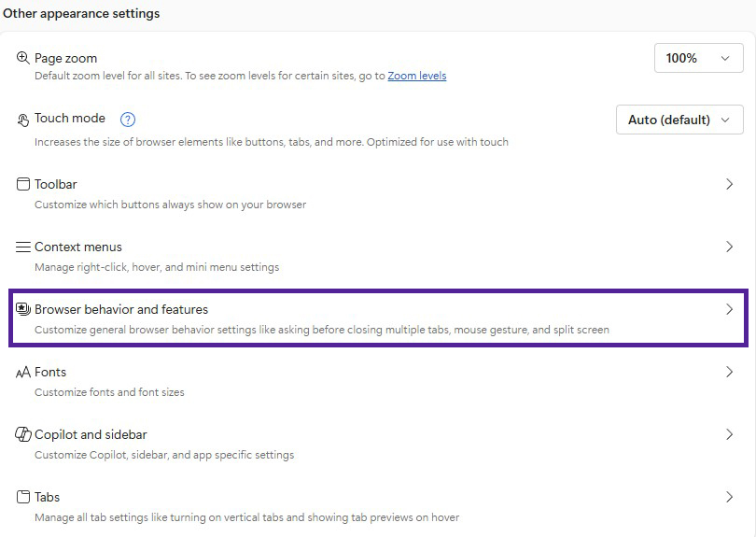Viewport: 756px width, 537px height.
Task: Click Browser behavior and features icon
Action: pyautogui.click(x=23, y=309)
